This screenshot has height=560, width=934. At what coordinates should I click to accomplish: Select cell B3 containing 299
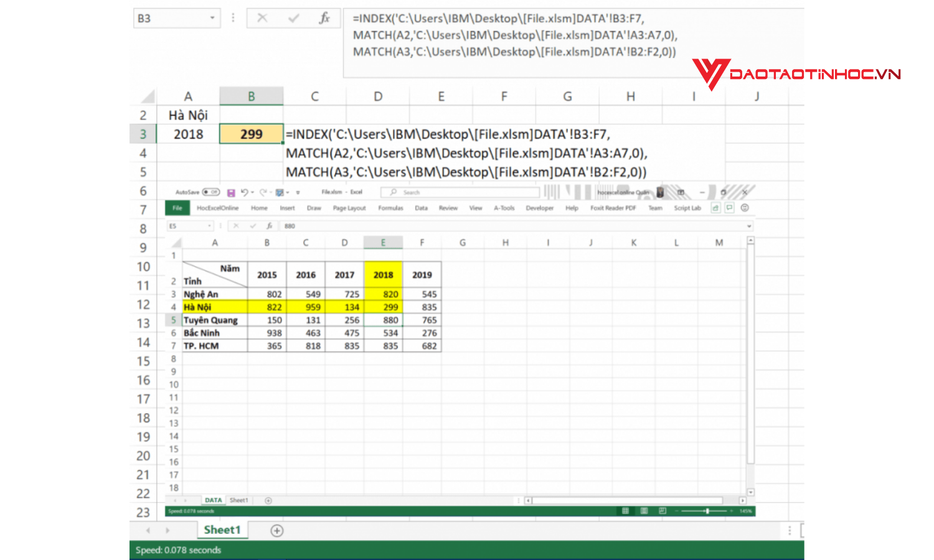tap(251, 134)
